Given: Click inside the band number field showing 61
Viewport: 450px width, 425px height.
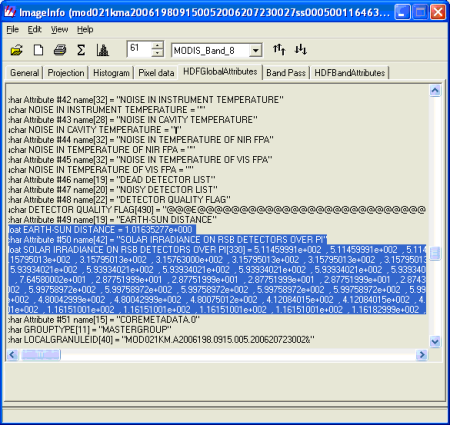Looking at the screenshot, I should coord(139,49).
